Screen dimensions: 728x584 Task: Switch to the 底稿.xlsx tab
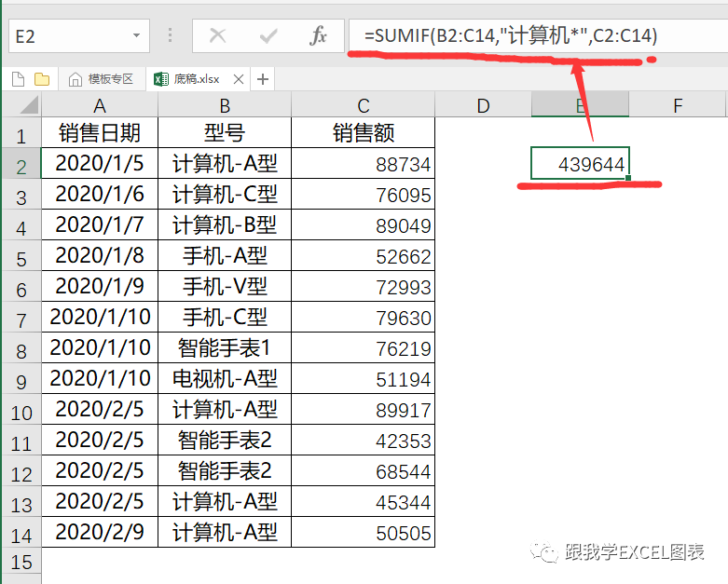pos(198,79)
